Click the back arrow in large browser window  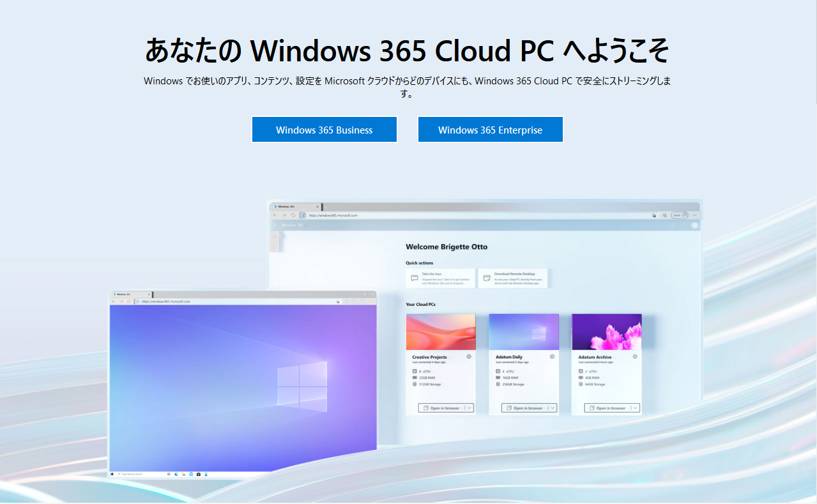275,215
